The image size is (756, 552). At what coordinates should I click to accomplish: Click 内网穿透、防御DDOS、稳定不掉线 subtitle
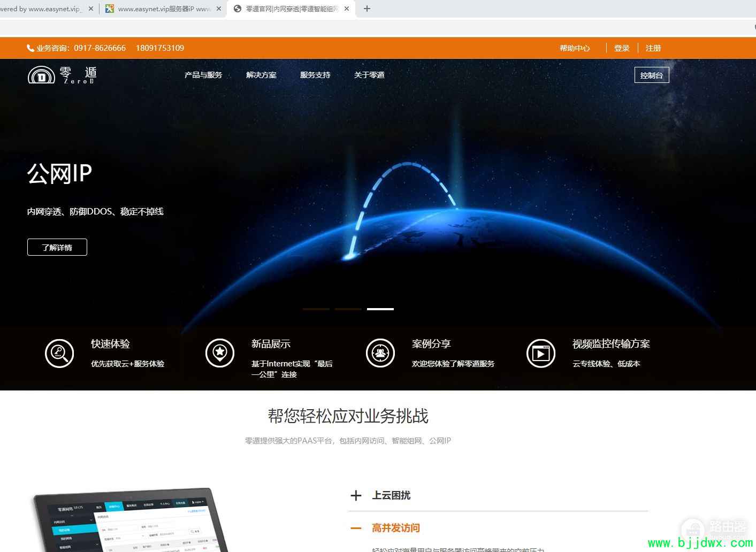(x=95, y=211)
